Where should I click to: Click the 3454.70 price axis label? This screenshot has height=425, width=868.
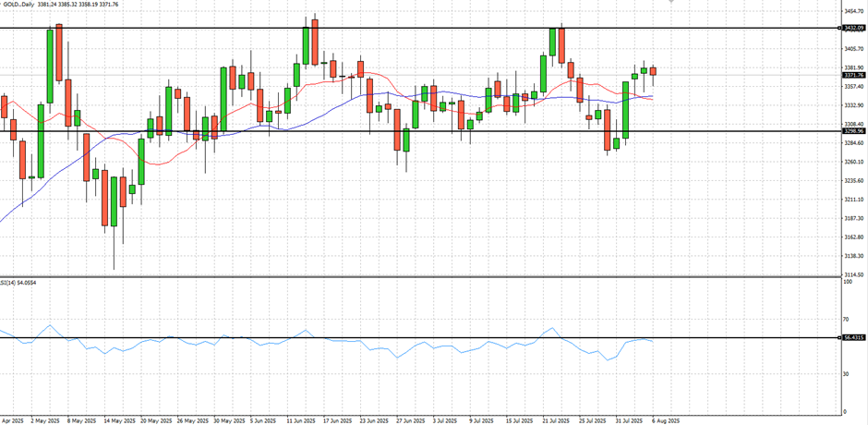(855, 11)
